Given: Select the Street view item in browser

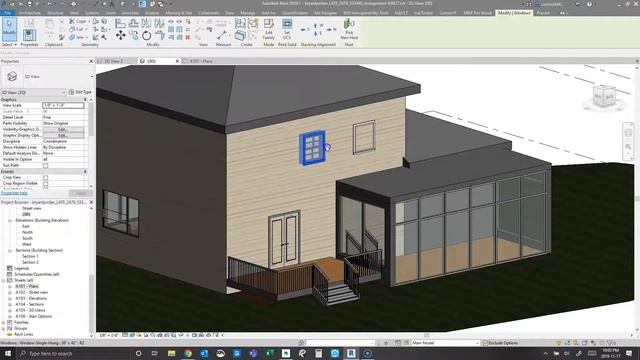Looking at the screenshot, I should point(31,209).
